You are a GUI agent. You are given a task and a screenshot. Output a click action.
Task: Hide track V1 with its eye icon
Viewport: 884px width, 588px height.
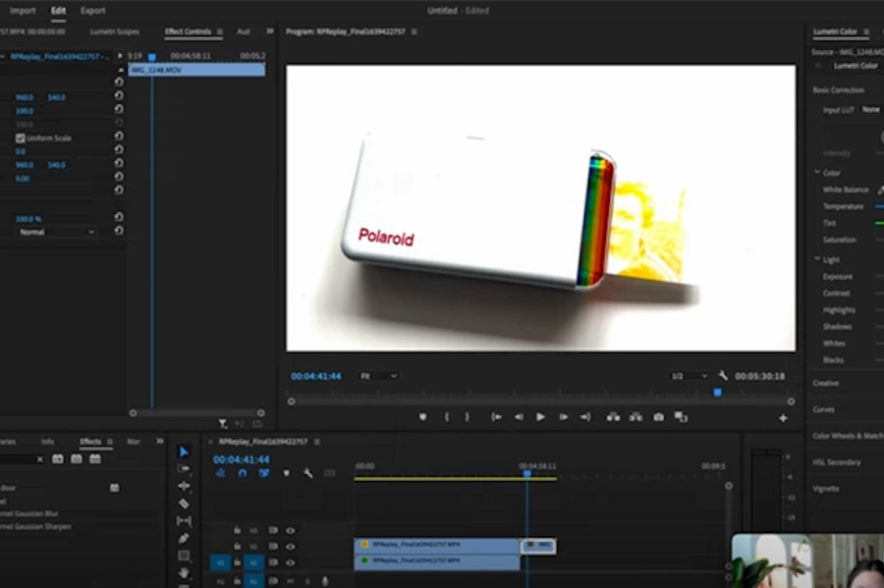click(x=291, y=562)
